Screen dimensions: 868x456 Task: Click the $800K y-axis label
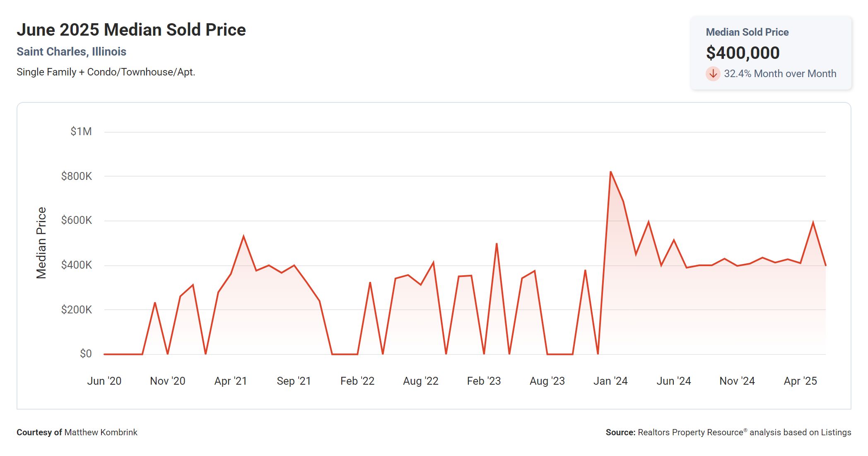(77, 176)
